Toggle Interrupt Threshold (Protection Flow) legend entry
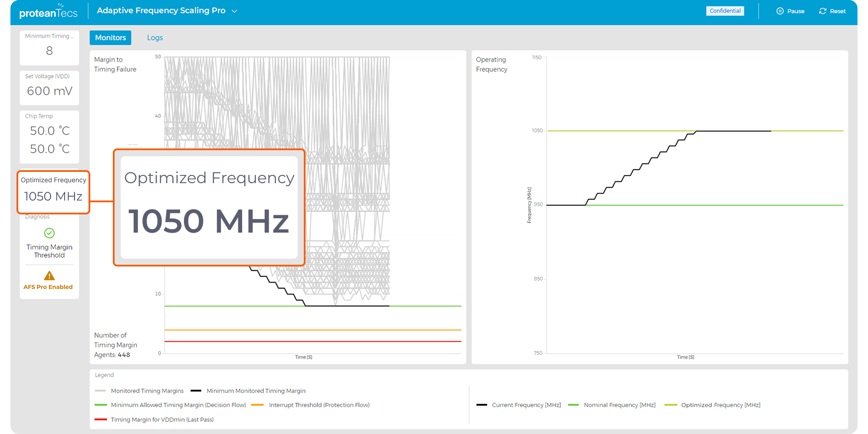 pos(319,405)
